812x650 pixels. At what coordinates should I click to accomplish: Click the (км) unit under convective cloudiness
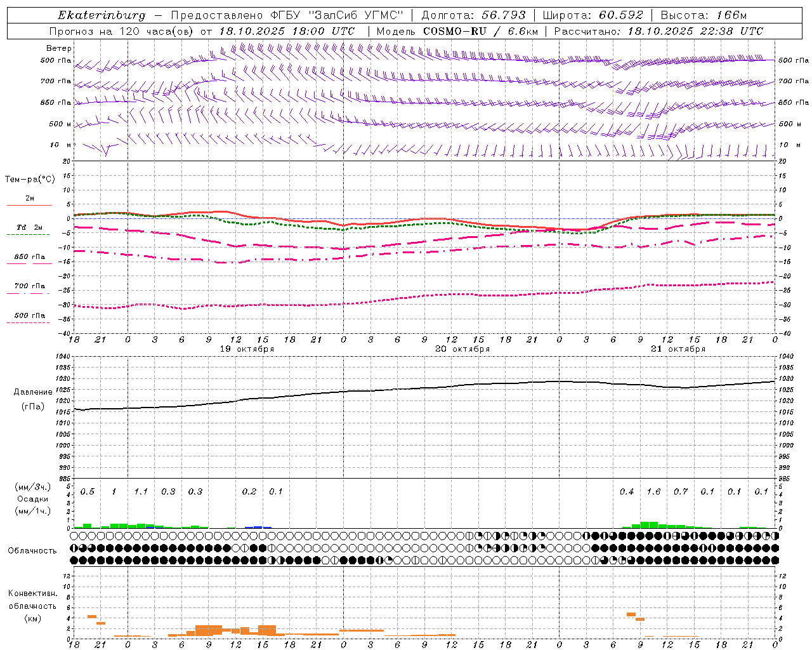[32, 618]
